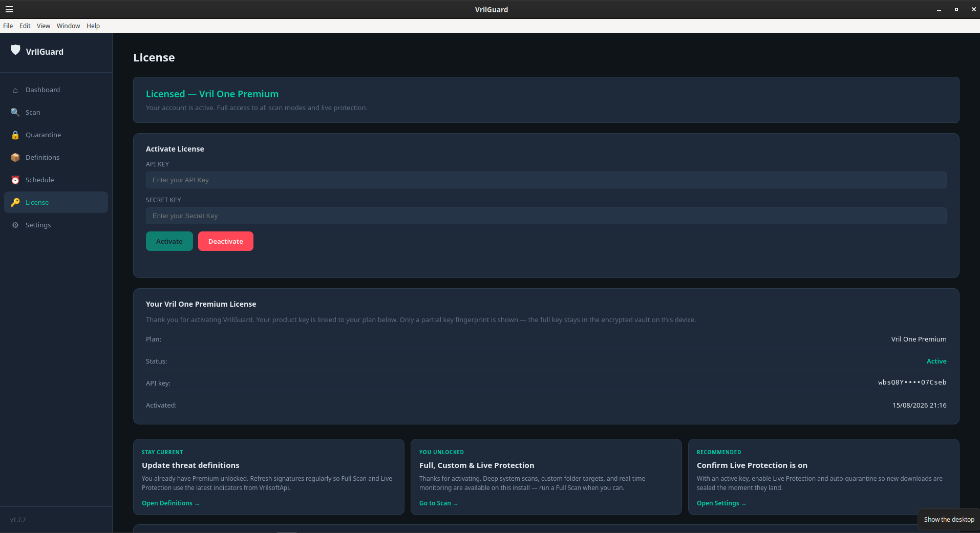Follow the Open Settings link
The height and width of the screenshot is (533, 980).
point(721,503)
